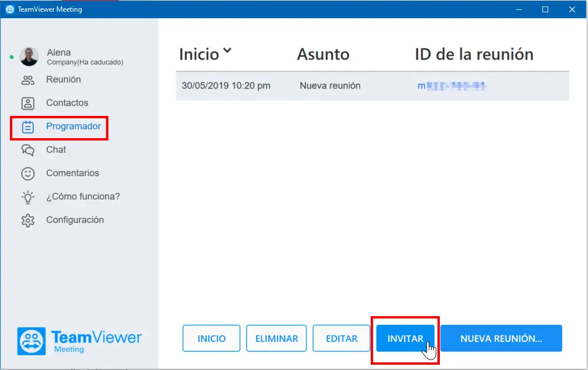Select the Nueva reunión subject cell
Screen dimensions: 588x370
click(330, 86)
